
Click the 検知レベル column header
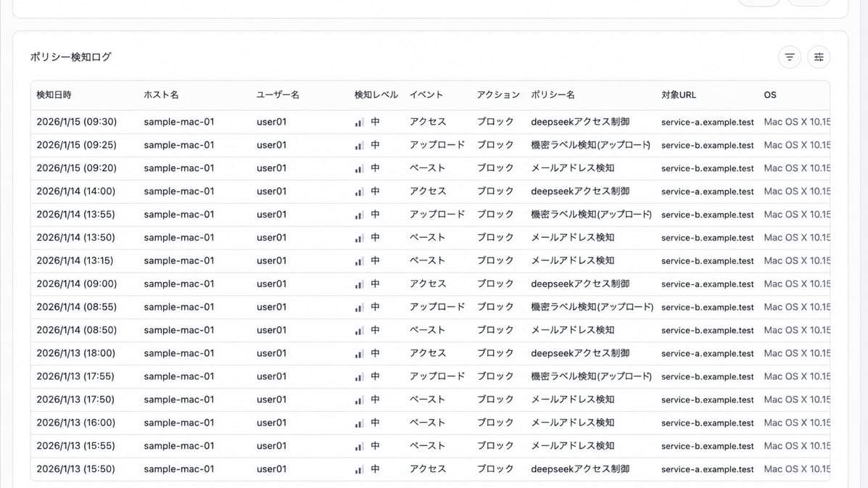tap(376, 94)
